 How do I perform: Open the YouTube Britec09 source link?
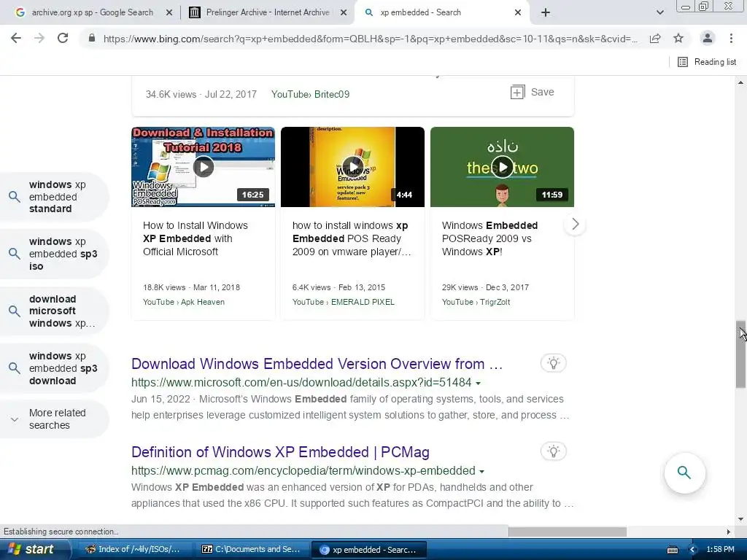pos(310,94)
